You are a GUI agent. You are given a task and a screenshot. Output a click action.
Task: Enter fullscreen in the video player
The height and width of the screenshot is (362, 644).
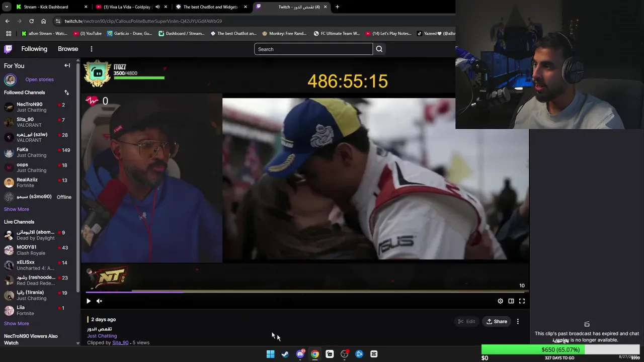pyautogui.click(x=522, y=301)
